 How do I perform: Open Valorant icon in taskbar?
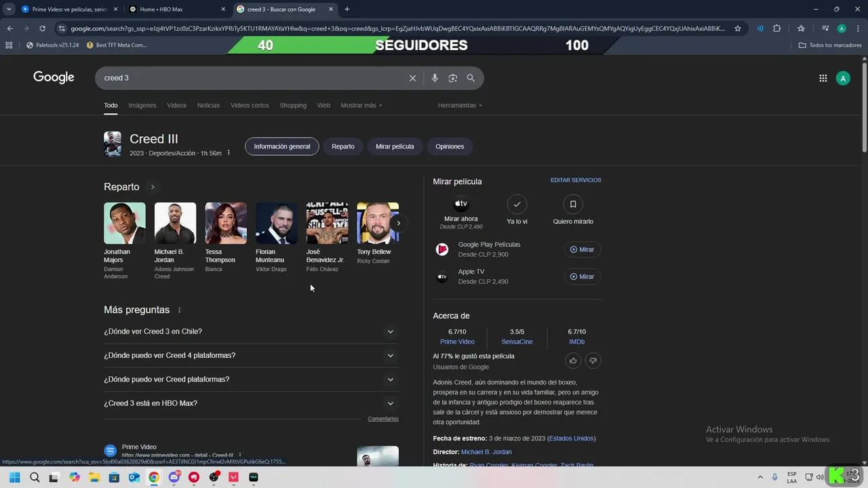click(233, 477)
